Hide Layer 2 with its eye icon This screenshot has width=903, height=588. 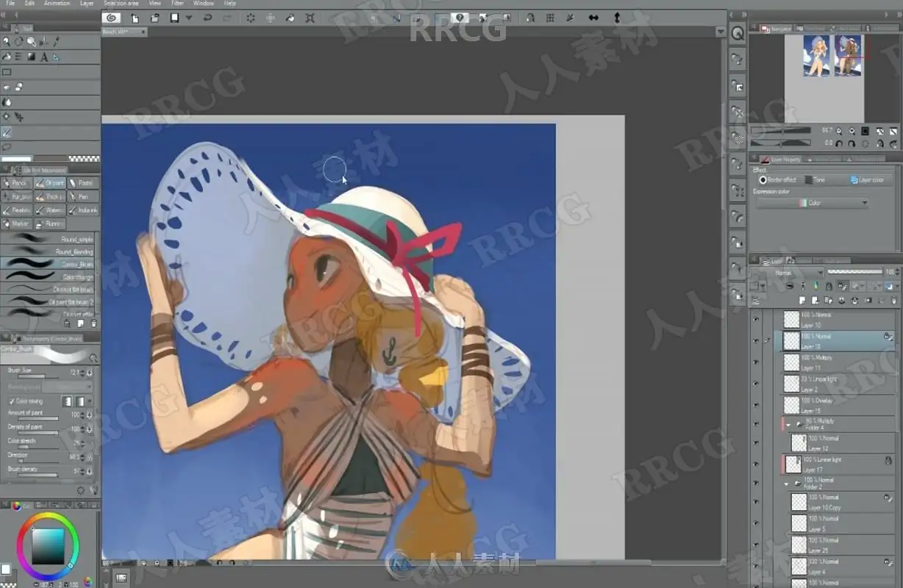tap(756, 384)
